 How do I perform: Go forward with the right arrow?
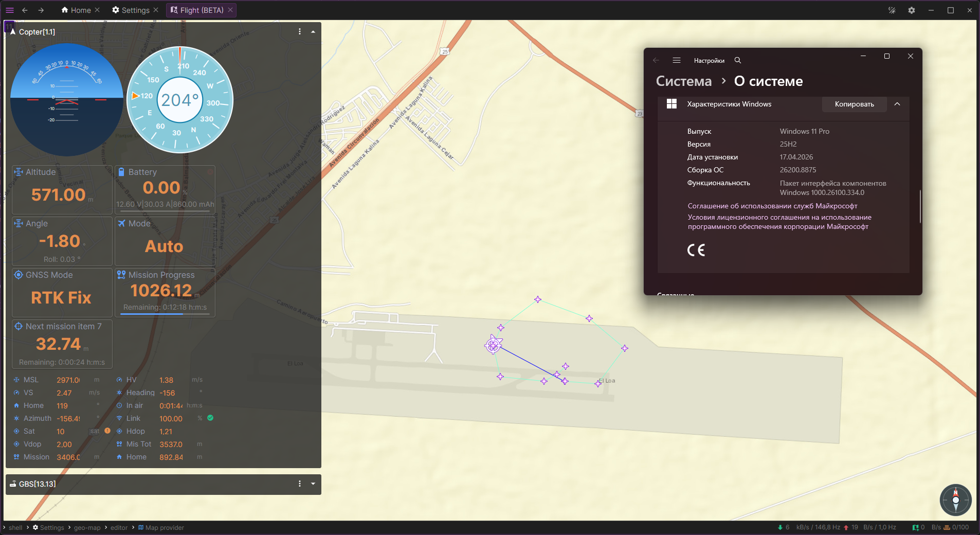click(x=41, y=10)
